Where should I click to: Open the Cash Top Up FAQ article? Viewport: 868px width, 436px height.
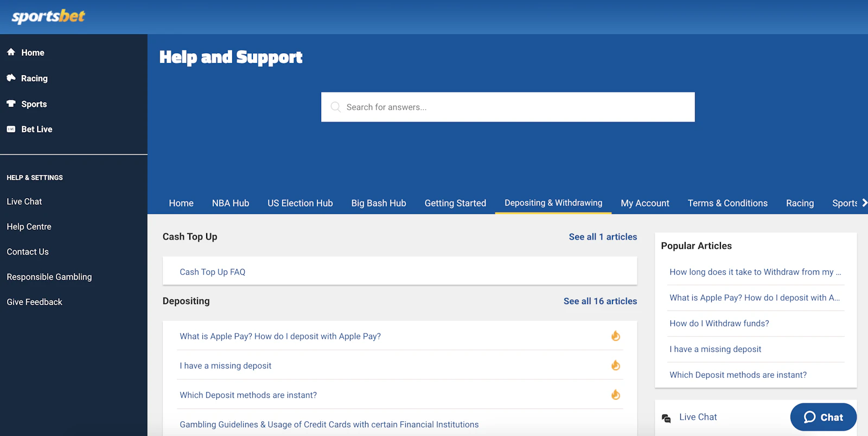(x=213, y=272)
